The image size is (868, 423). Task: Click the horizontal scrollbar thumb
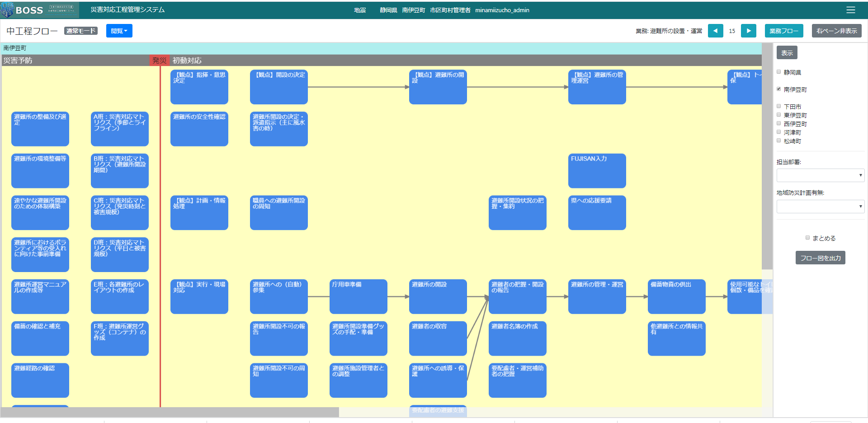pyautogui.click(x=170, y=412)
